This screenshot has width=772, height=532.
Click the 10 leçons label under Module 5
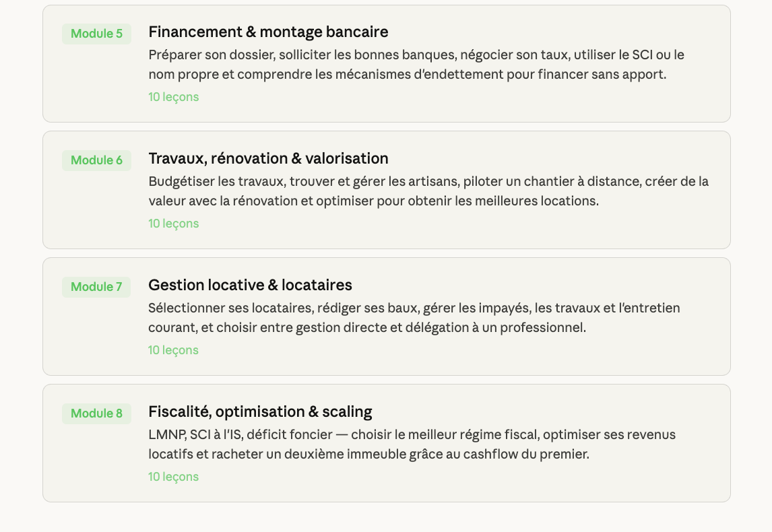174,97
